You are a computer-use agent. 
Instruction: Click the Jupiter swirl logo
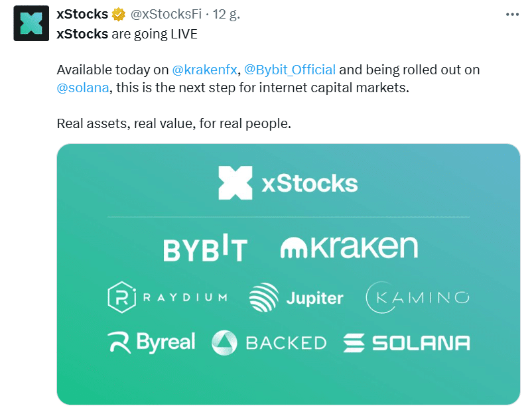coord(264,298)
